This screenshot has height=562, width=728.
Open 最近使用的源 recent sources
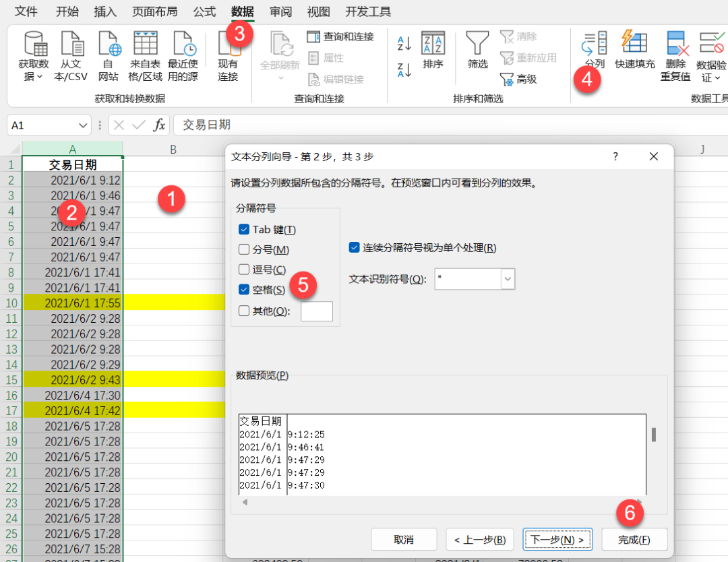[183, 56]
